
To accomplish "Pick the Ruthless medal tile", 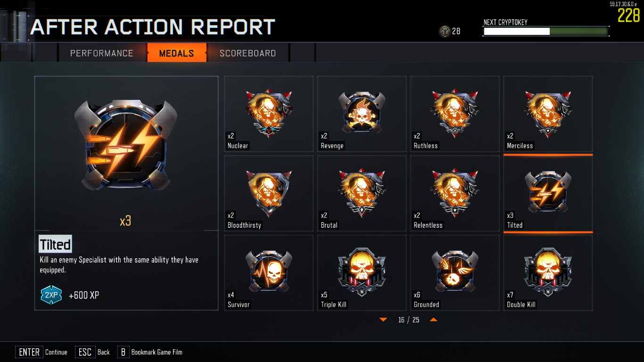I will coord(455,114).
